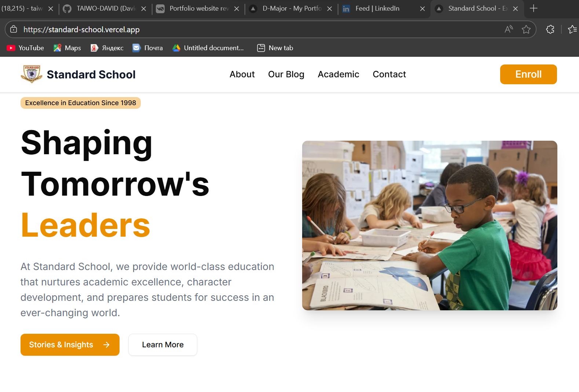Click the GitHub favicon on TAIWO-DAVID tab
The width and height of the screenshot is (579, 392).
(x=67, y=8)
